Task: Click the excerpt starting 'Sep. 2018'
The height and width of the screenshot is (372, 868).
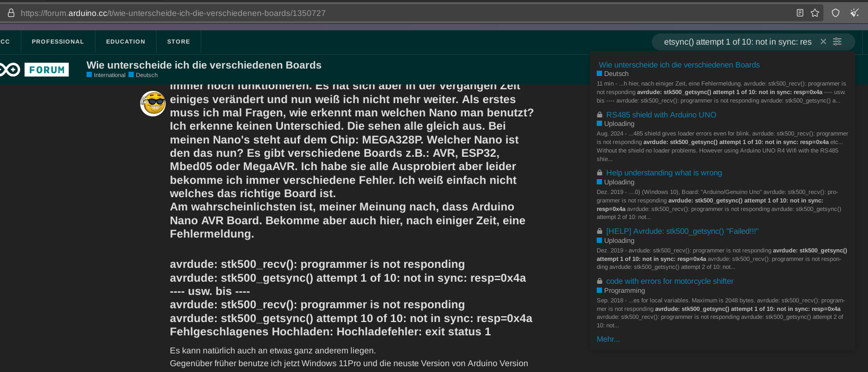Action: (721, 313)
